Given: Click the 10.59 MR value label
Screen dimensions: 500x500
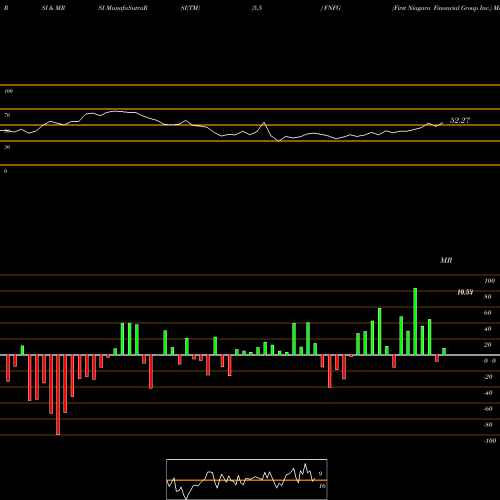Looking at the screenshot, I should 465,292.
